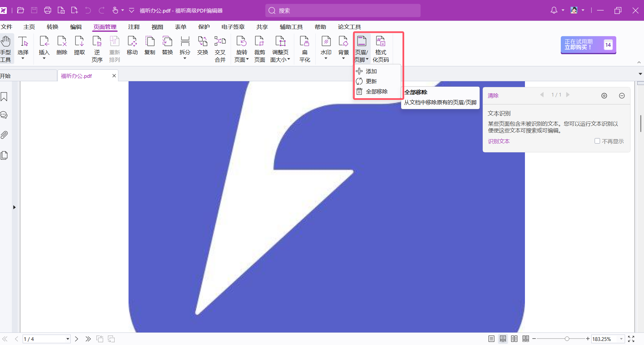The image size is (644, 345).
Task: Expand the Rotate Page (旋转页面) dropdown
Action: 247,60
